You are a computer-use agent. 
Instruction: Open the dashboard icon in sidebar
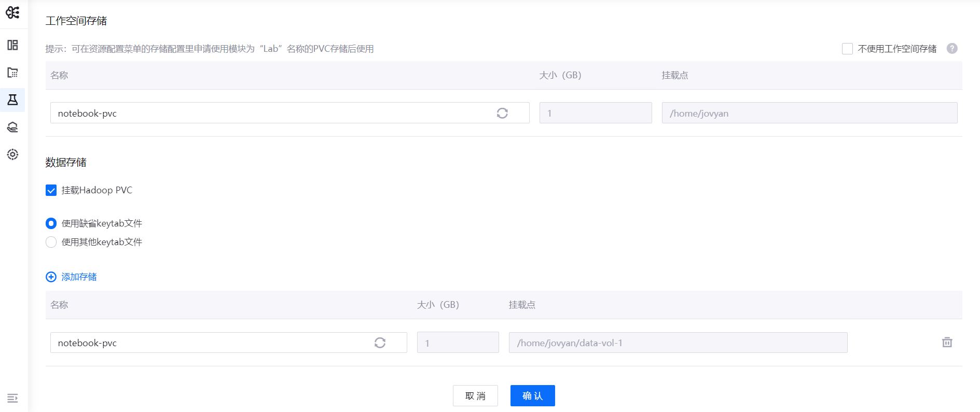[12, 45]
